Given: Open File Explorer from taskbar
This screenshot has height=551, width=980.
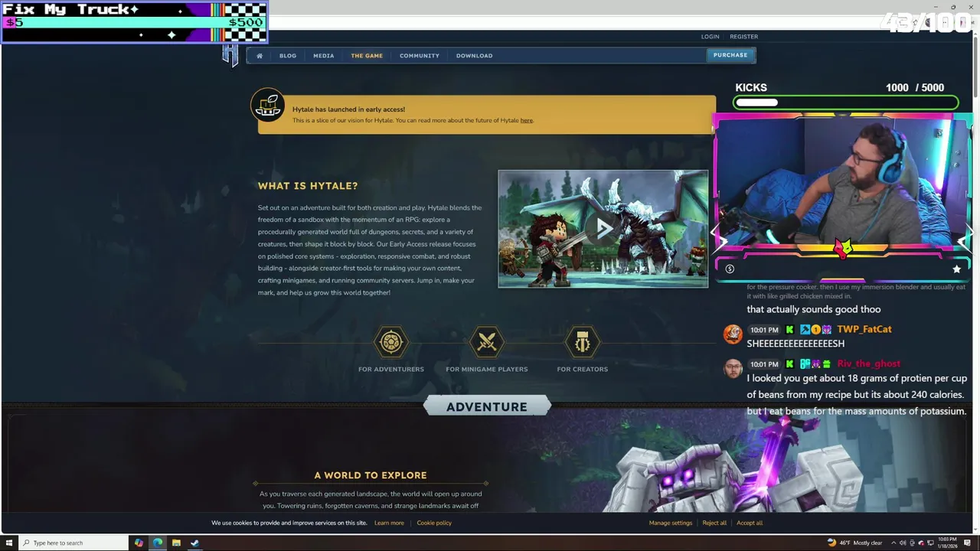Looking at the screenshot, I should pos(176,543).
